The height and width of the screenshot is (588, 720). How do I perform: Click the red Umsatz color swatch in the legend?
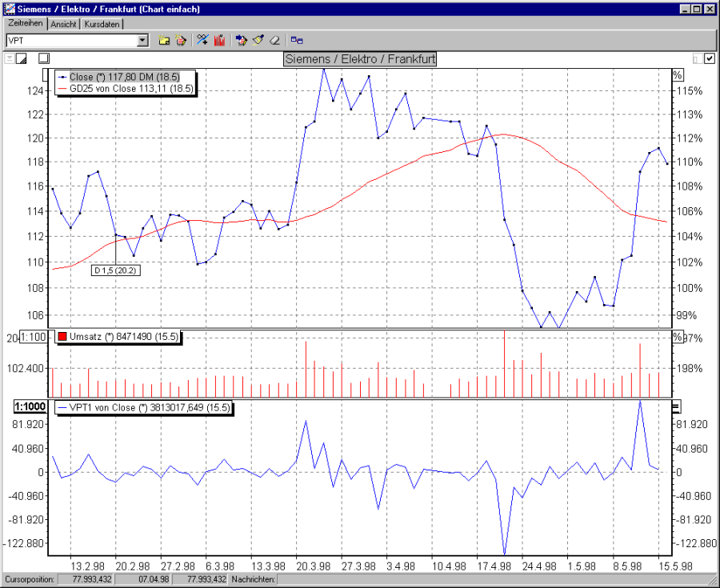62,337
